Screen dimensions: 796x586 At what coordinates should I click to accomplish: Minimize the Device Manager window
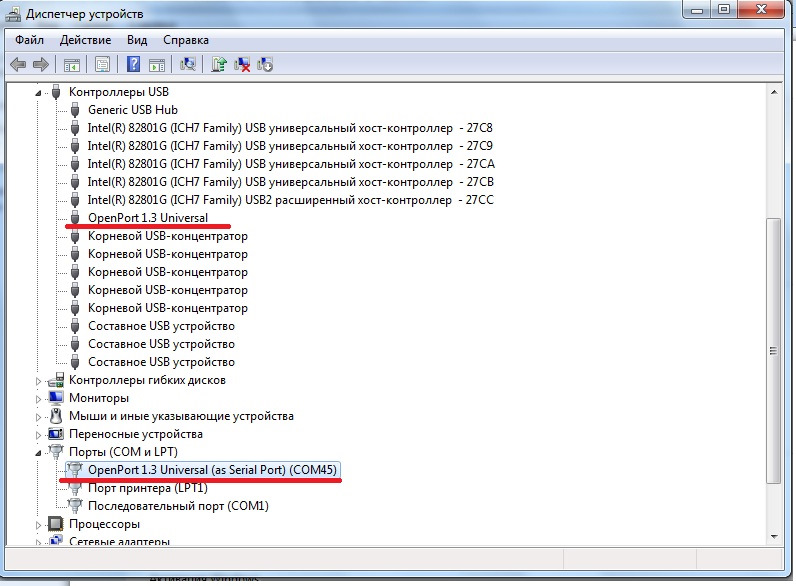(x=698, y=10)
